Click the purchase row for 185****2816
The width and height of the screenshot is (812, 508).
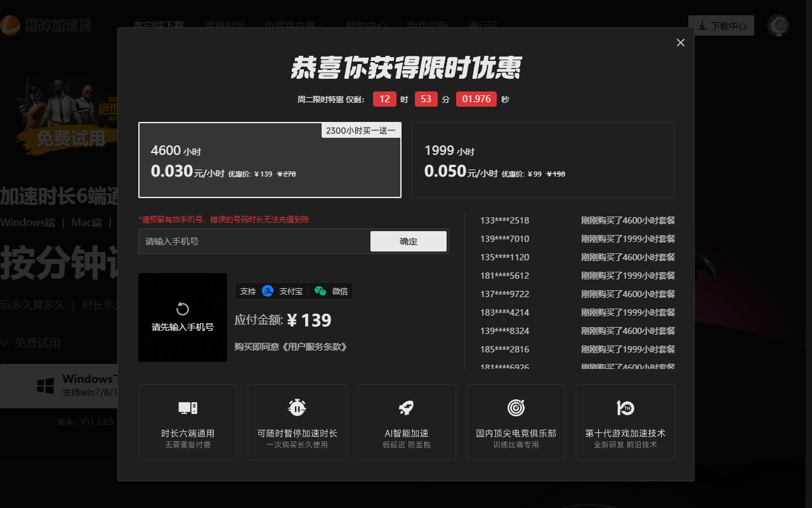pyautogui.click(x=577, y=349)
